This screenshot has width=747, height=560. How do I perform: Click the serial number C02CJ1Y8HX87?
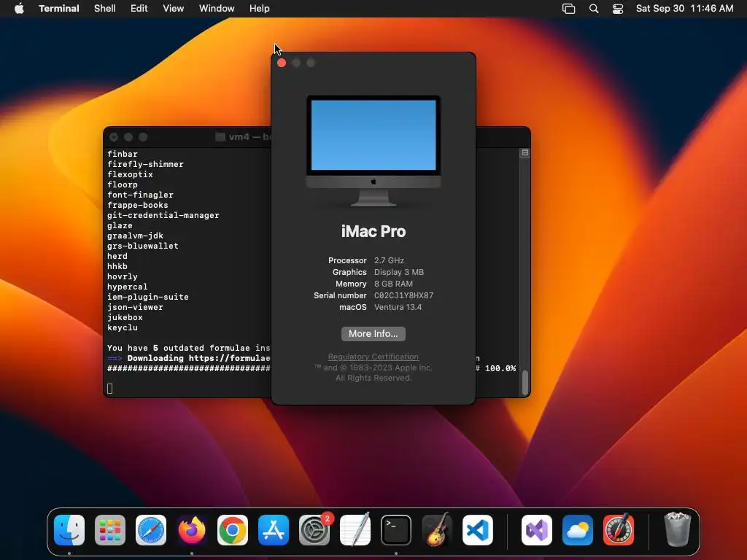coord(404,296)
